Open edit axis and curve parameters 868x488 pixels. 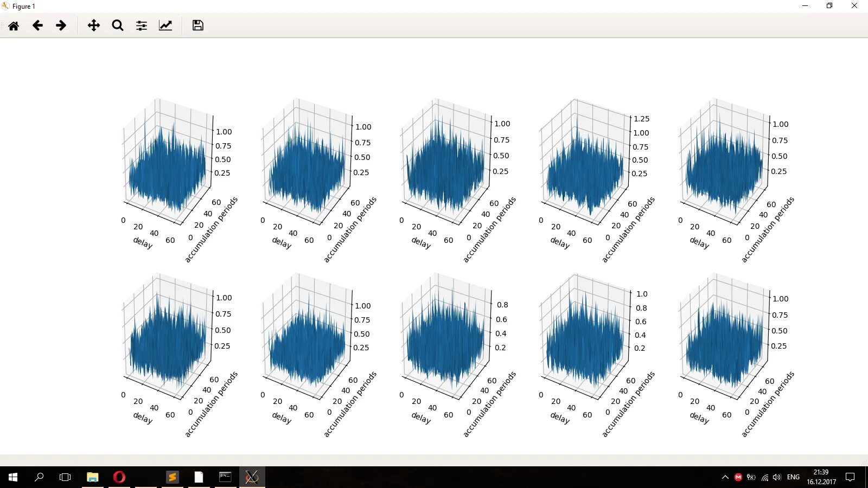click(x=165, y=25)
